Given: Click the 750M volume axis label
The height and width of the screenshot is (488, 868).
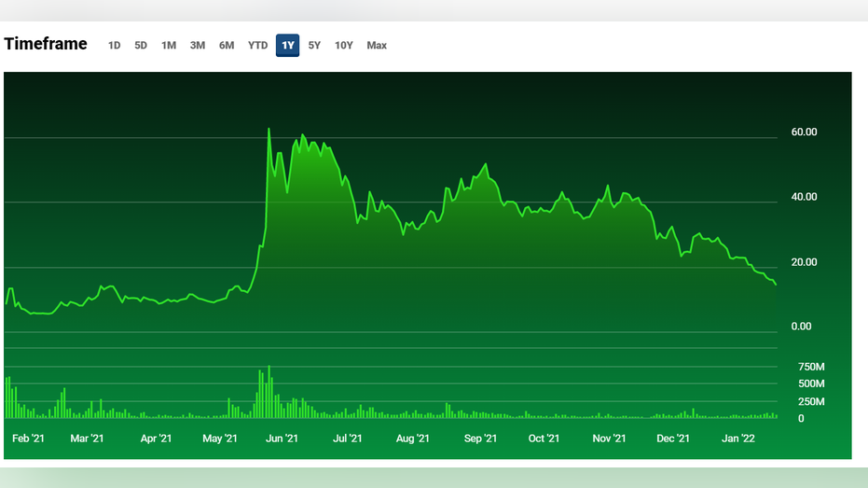Looking at the screenshot, I should (811, 367).
